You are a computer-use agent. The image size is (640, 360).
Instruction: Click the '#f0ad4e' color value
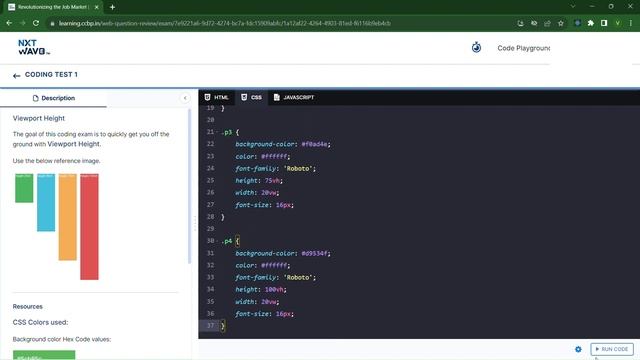(x=314, y=144)
